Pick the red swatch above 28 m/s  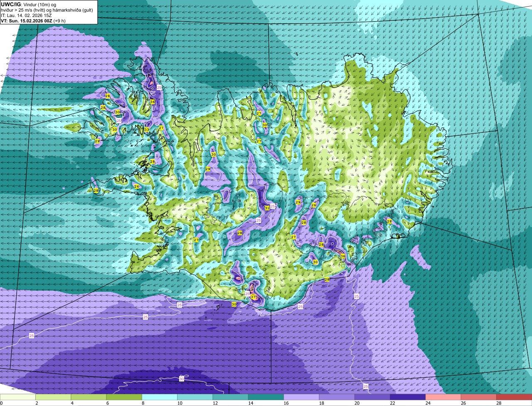[514, 397]
